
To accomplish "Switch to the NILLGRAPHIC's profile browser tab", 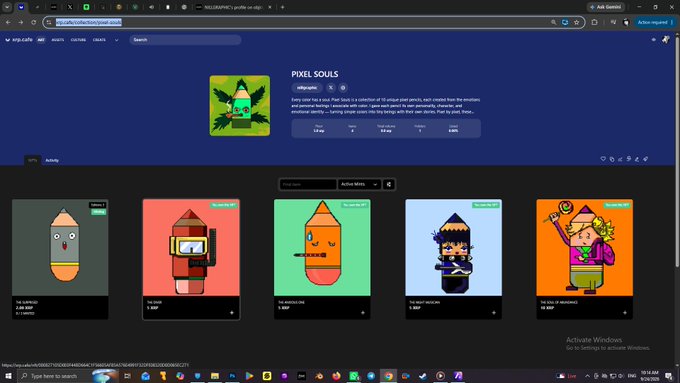I will 234,7.
